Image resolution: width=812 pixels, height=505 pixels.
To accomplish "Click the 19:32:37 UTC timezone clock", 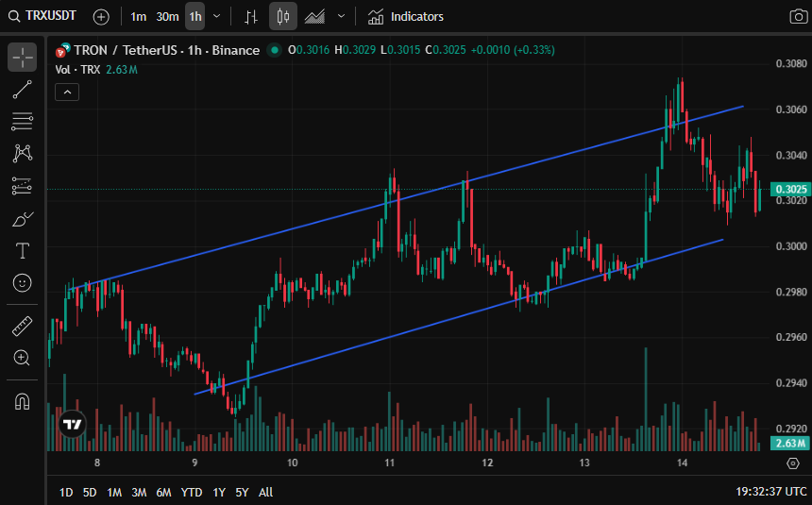I will click(770, 492).
